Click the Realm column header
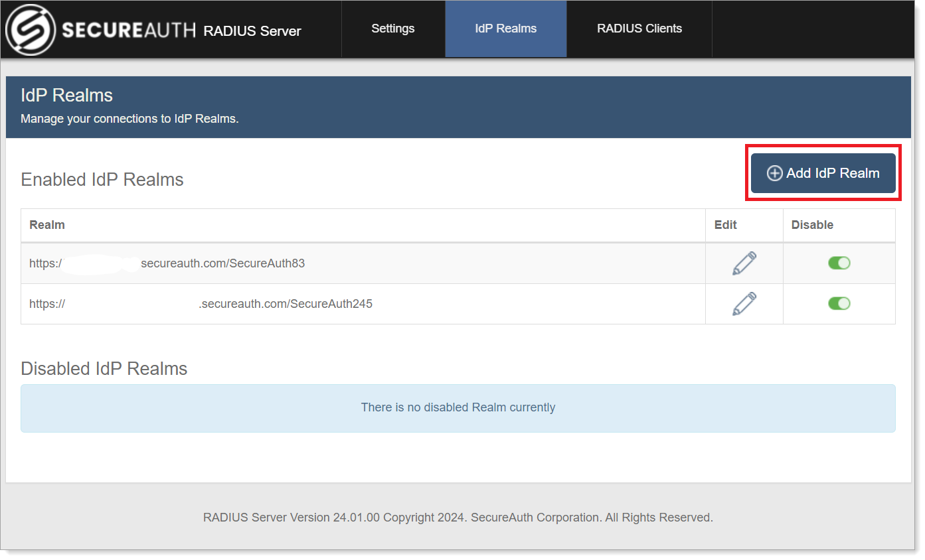 click(46, 225)
